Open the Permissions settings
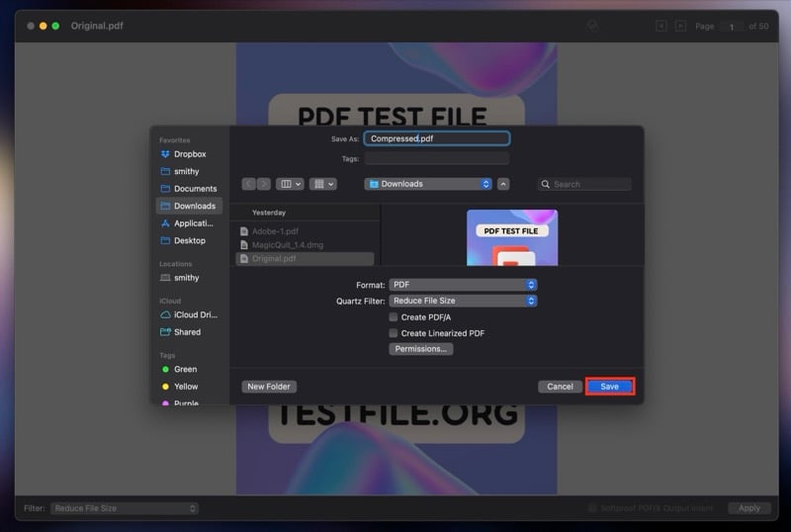791x532 pixels. point(421,349)
